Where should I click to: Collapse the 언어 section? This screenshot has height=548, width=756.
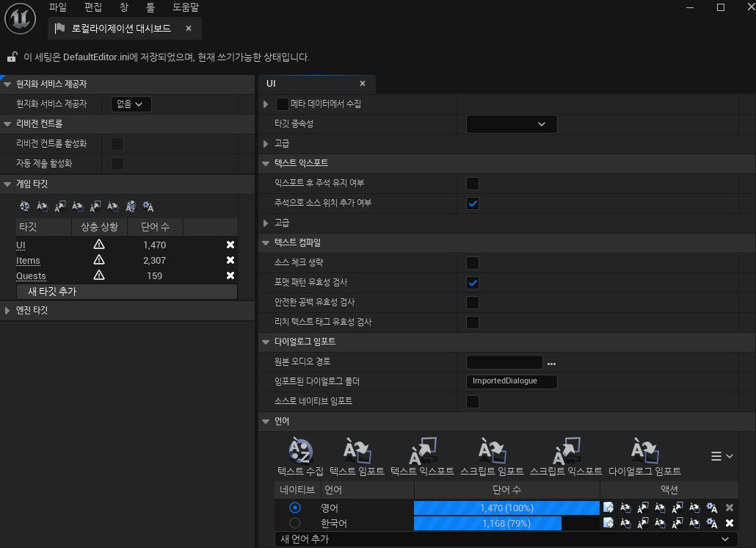coord(266,422)
